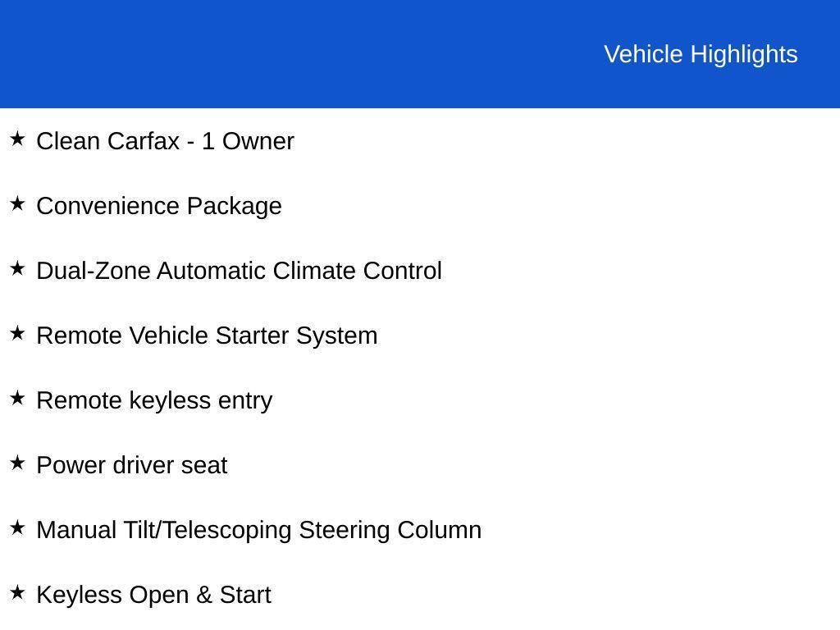Image resolution: width=840 pixels, height=630 pixels.
Task: Select Dual-Zone Automatic Climate Control text
Action: tap(239, 271)
